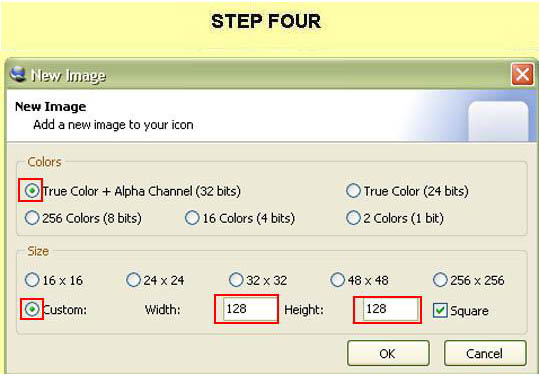Viewport: 539px width, 378px height.
Task: Select 2 Colors (1 bit) option
Action: pos(353,218)
